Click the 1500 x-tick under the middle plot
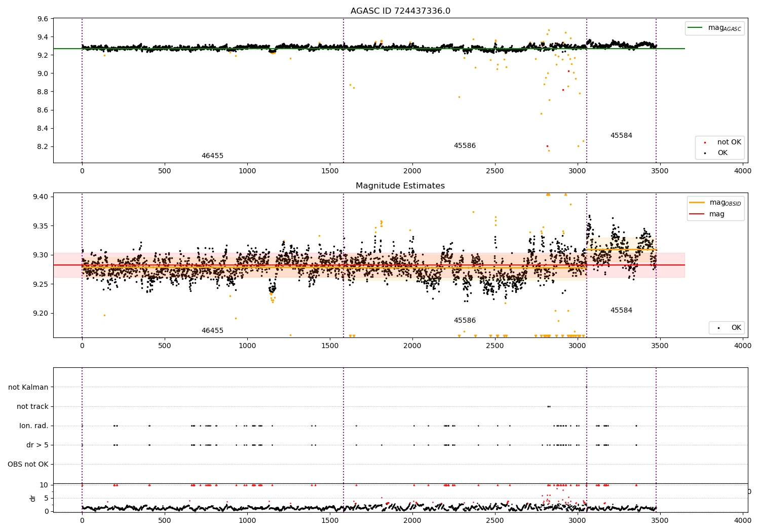This screenshot has height=532, width=760. pos(330,346)
